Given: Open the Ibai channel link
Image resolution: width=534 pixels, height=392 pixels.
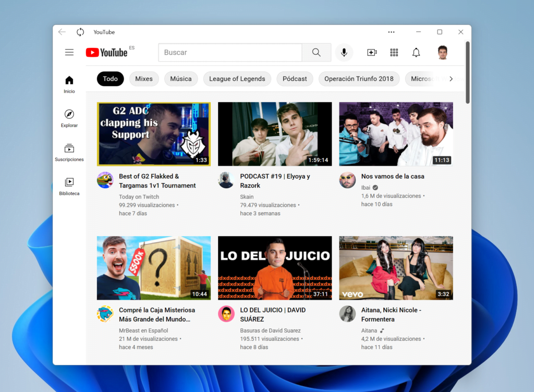Looking at the screenshot, I should (366, 188).
